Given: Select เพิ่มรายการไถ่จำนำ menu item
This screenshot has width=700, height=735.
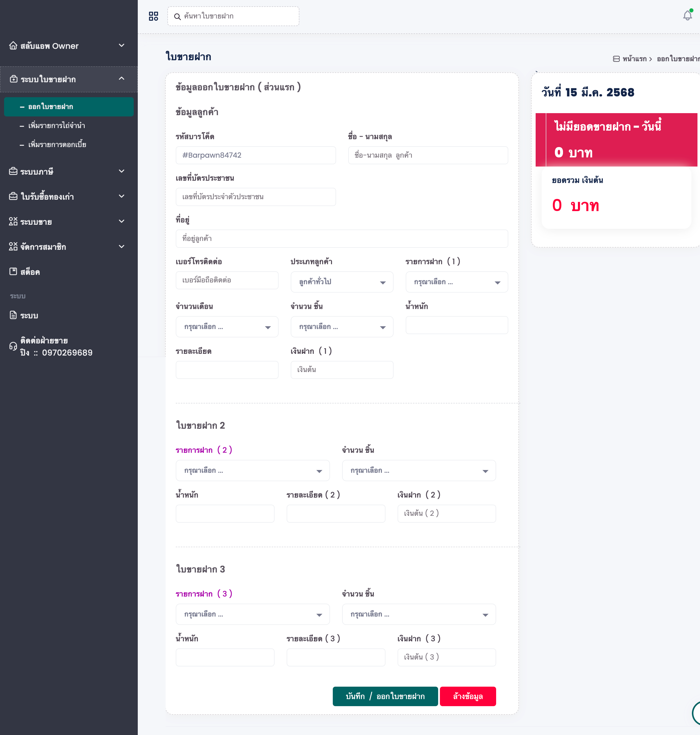Looking at the screenshot, I should coord(57,126).
